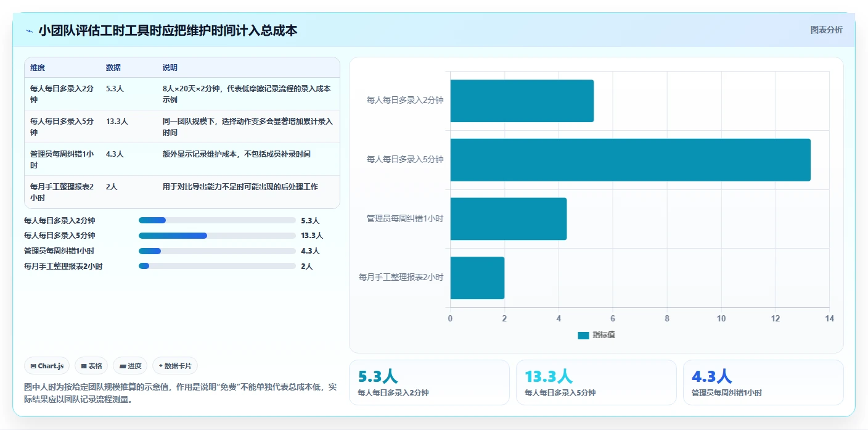Click the 13.3人 value beside its progress bar
This screenshot has width=868, height=430.
point(312,236)
